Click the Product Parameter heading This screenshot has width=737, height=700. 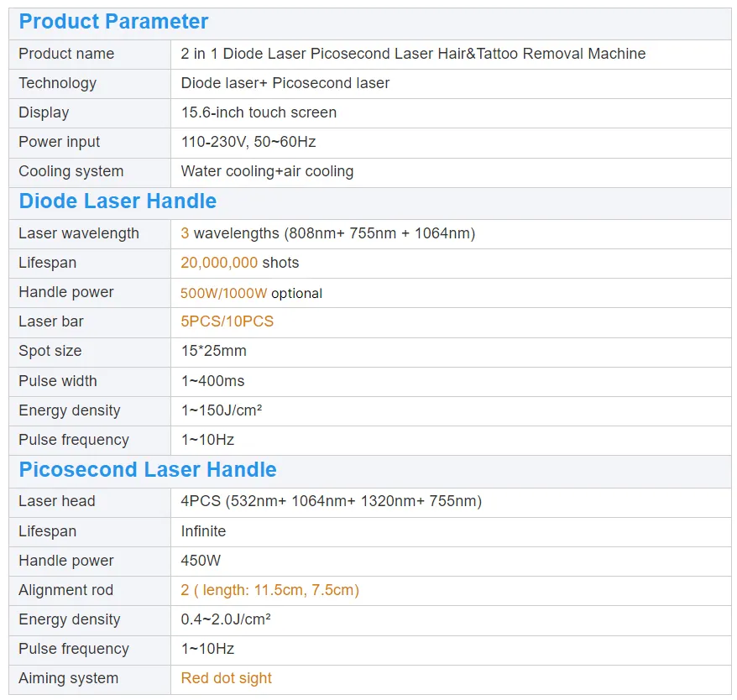(113, 22)
